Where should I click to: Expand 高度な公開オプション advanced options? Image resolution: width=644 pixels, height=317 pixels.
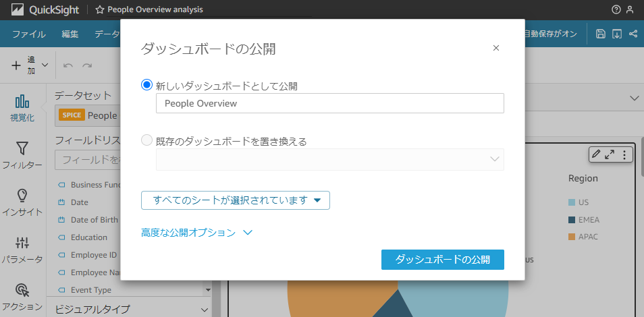tap(196, 233)
